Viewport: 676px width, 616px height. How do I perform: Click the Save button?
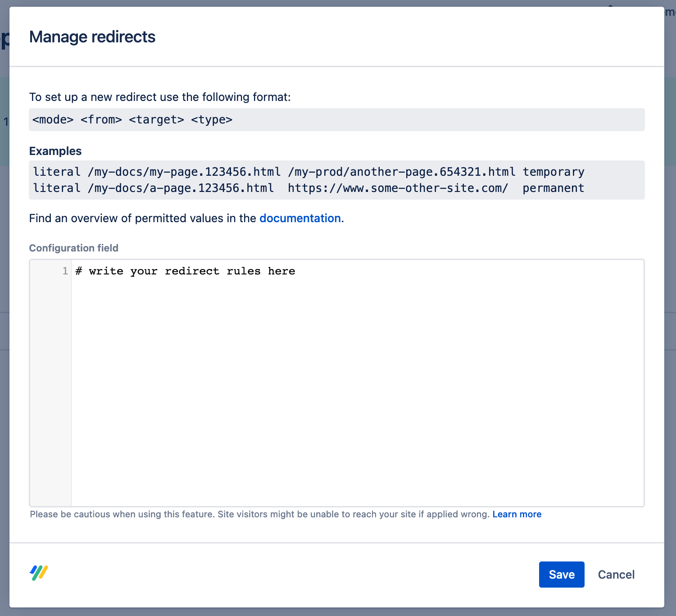561,575
